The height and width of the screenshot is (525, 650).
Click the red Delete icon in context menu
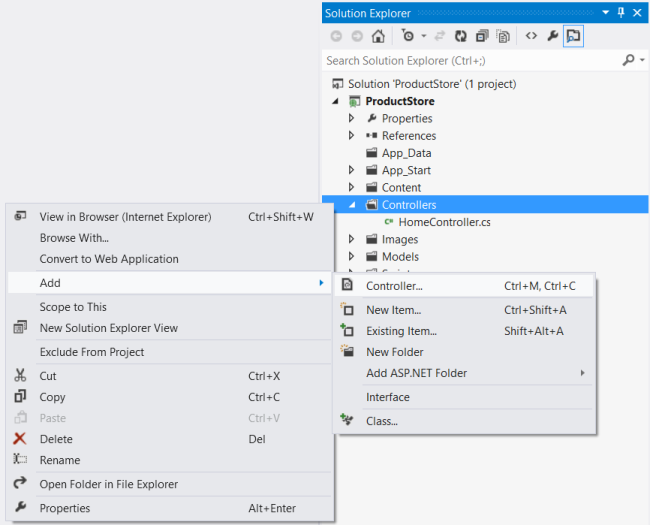point(20,439)
